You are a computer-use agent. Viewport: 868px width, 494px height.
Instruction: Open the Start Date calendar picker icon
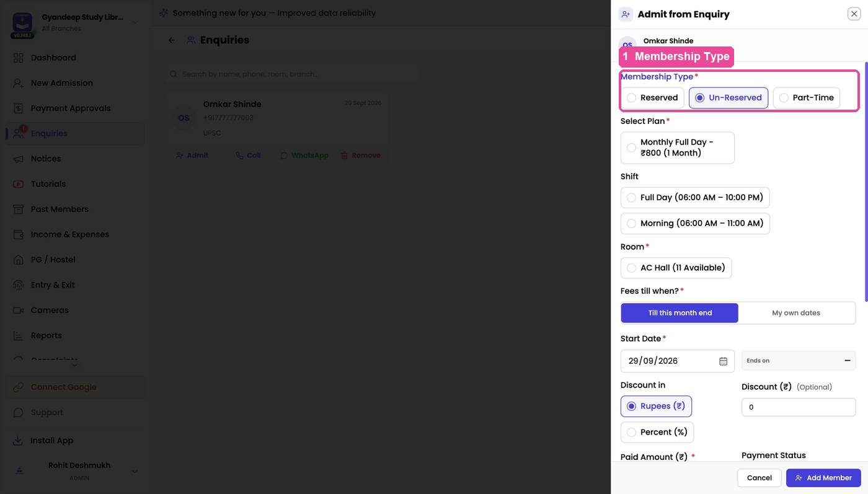tap(723, 361)
